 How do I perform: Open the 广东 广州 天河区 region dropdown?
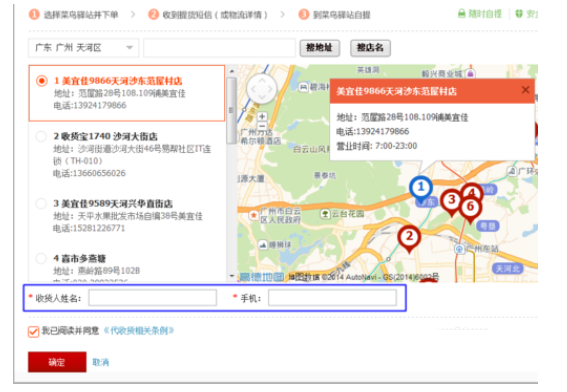click(x=84, y=48)
